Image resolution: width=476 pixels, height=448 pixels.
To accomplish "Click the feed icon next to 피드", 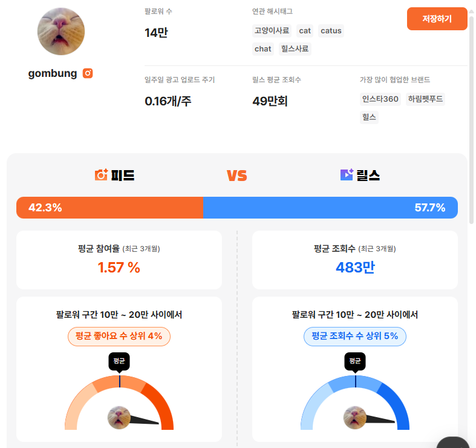I will pyautogui.click(x=101, y=176).
